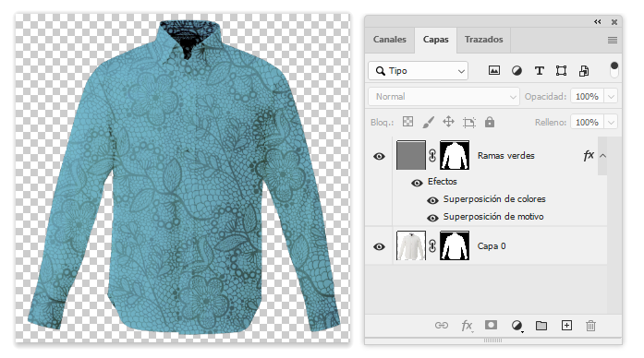Select the Efectos label
This screenshot has width=644, height=358.
[443, 182]
